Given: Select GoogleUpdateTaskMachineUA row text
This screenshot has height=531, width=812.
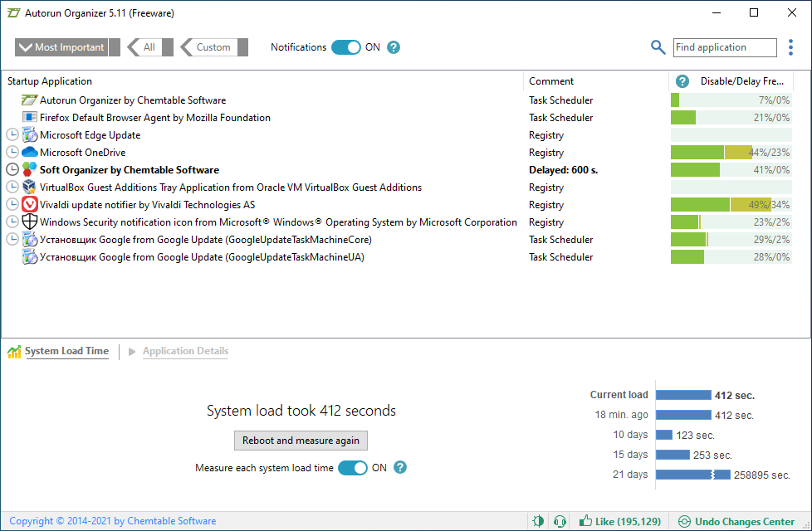Looking at the screenshot, I should pos(202,257).
